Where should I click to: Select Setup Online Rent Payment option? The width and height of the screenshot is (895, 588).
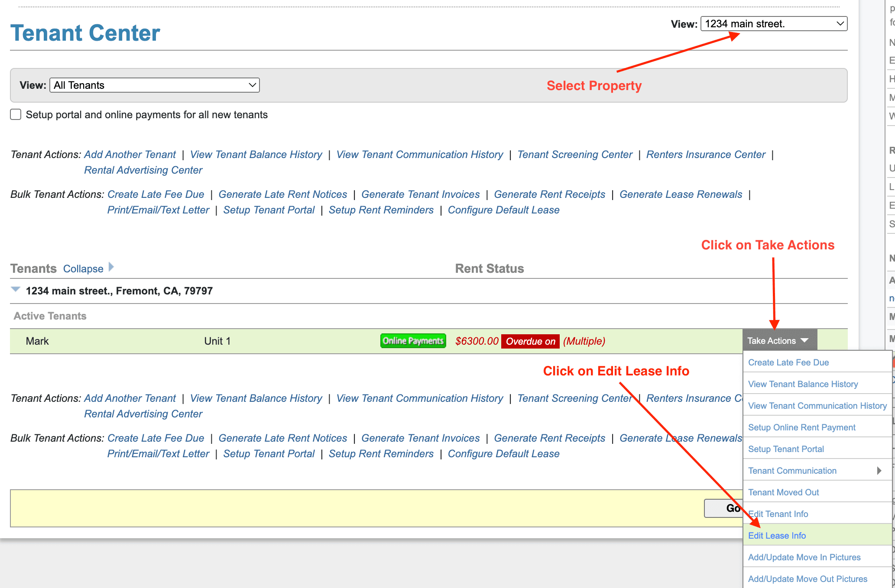coord(801,427)
